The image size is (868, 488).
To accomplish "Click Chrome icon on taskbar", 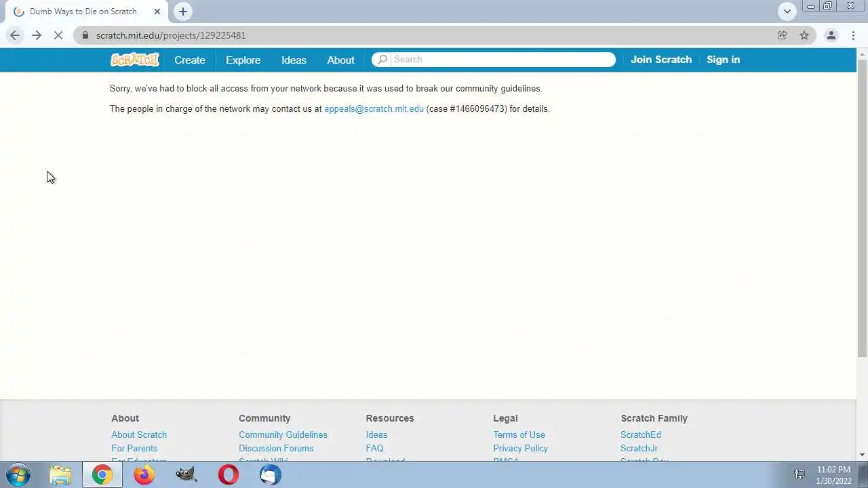I will coord(102,475).
